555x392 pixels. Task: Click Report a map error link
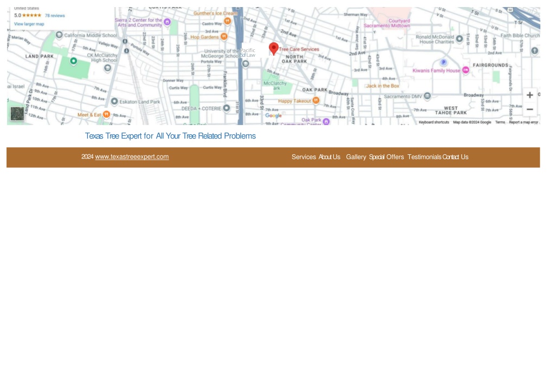coord(524,122)
